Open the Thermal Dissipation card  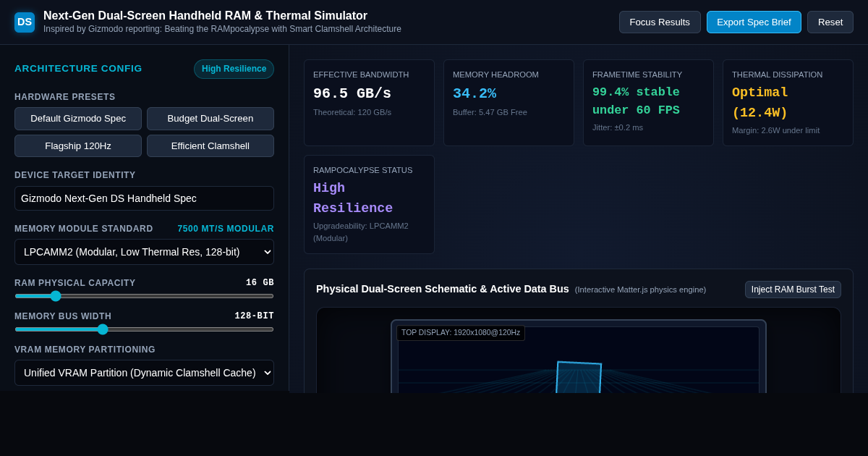788,103
